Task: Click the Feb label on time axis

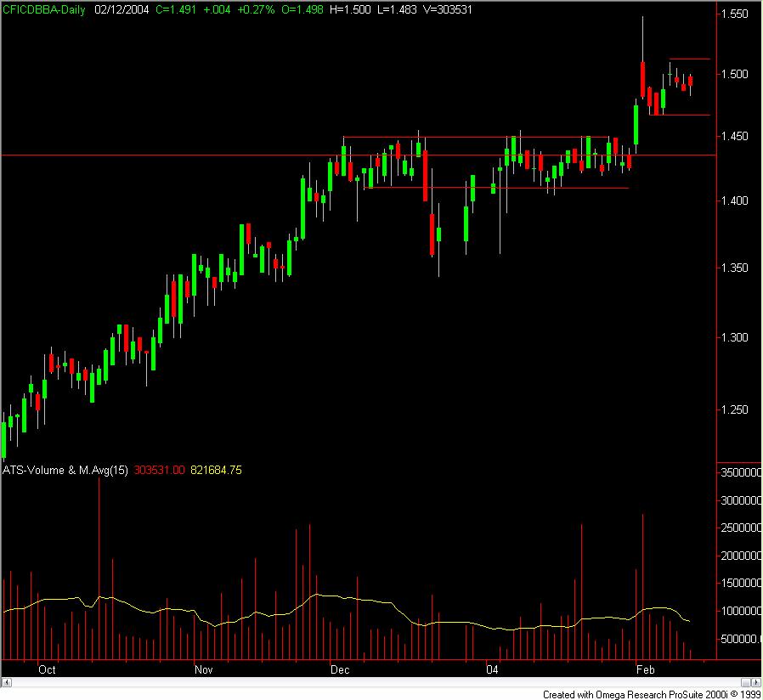Action: 646,669
